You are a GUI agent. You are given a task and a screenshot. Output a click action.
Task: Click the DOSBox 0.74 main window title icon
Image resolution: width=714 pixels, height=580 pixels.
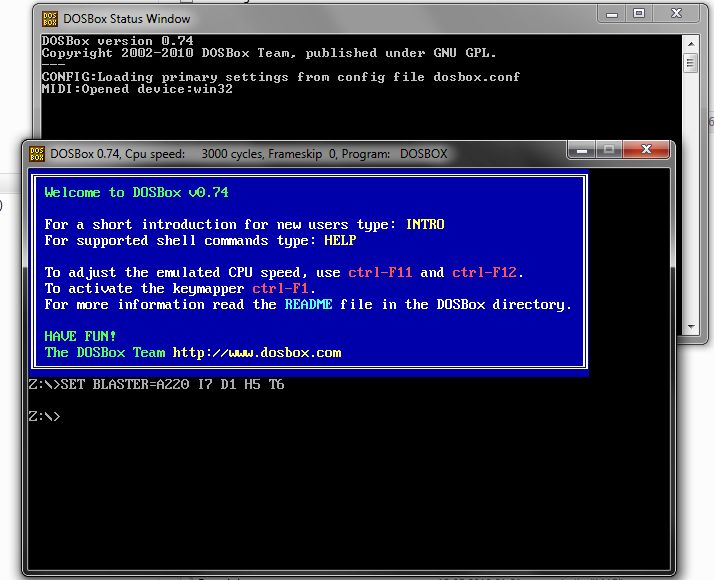(37, 154)
